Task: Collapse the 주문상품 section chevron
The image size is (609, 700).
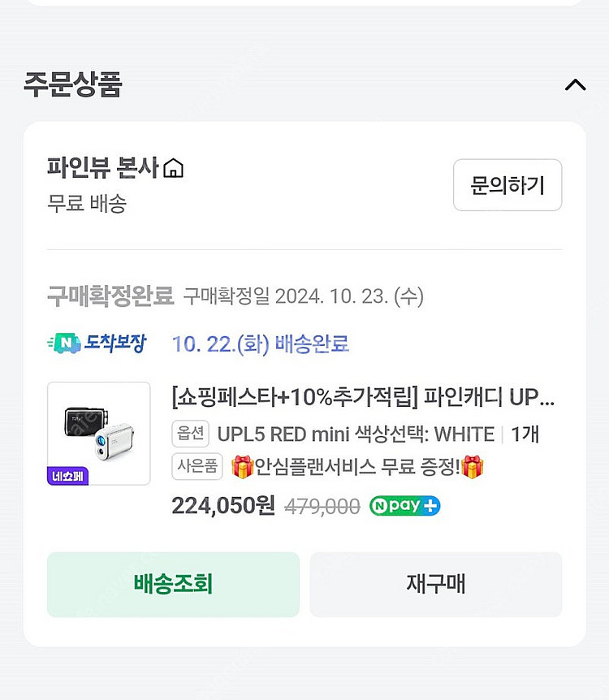Action: pos(575,85)
